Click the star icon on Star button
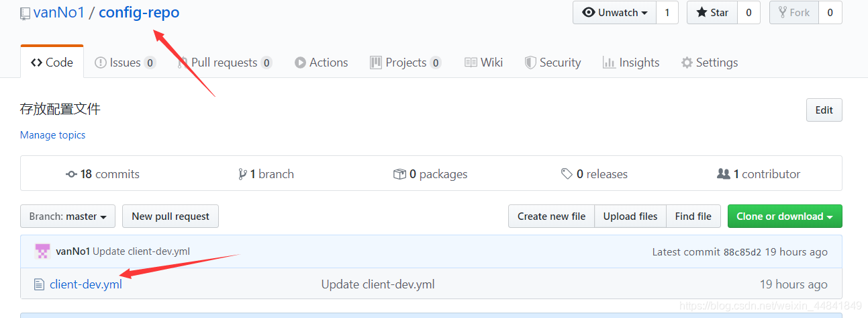The image size is (868, 318). (702, 12)
